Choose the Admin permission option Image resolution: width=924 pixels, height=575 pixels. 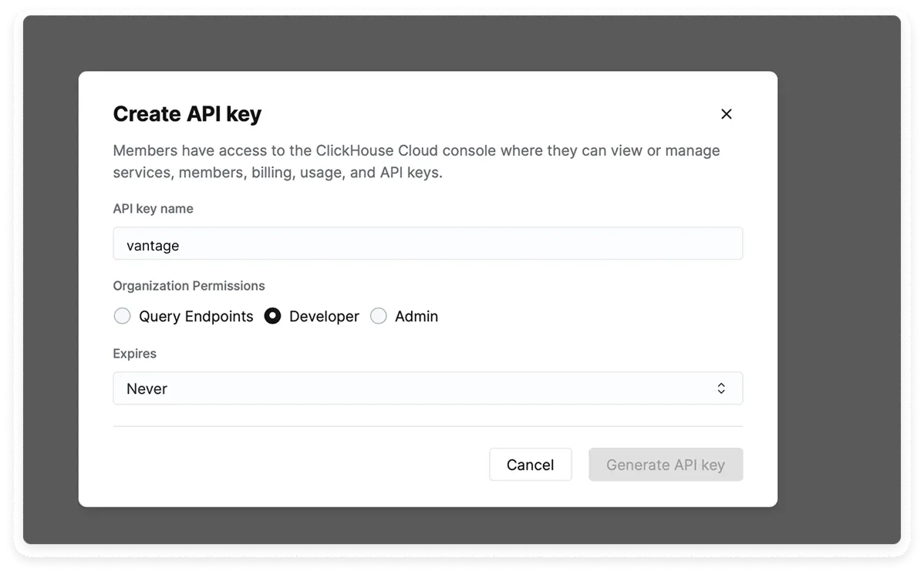(x=379, y=316)
